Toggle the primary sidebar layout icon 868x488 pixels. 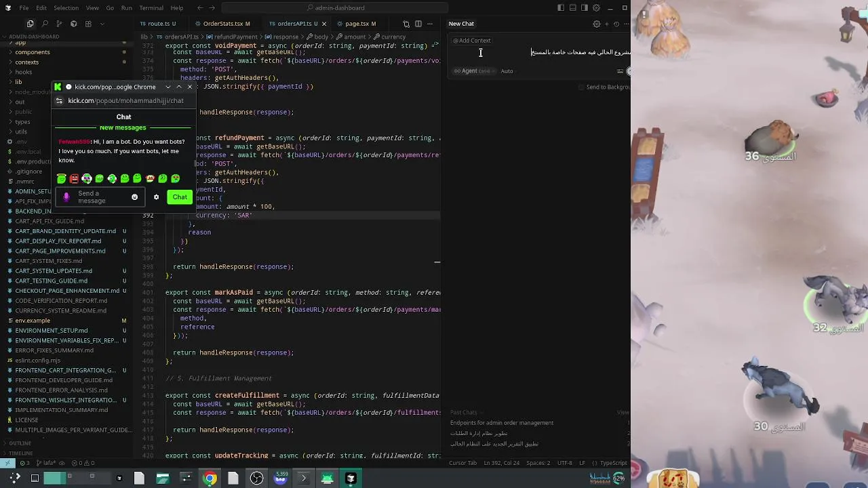coord(561,7)
